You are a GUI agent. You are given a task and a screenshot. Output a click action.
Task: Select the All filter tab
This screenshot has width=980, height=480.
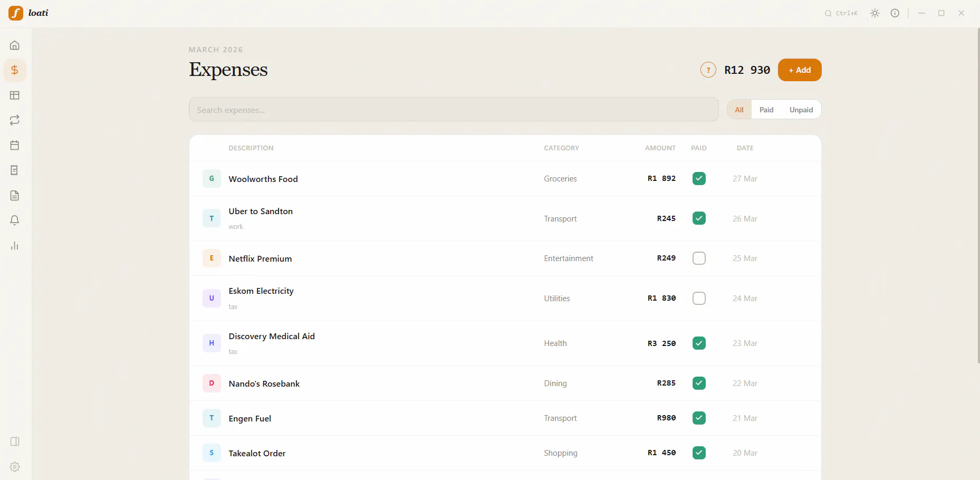point(739,110)
